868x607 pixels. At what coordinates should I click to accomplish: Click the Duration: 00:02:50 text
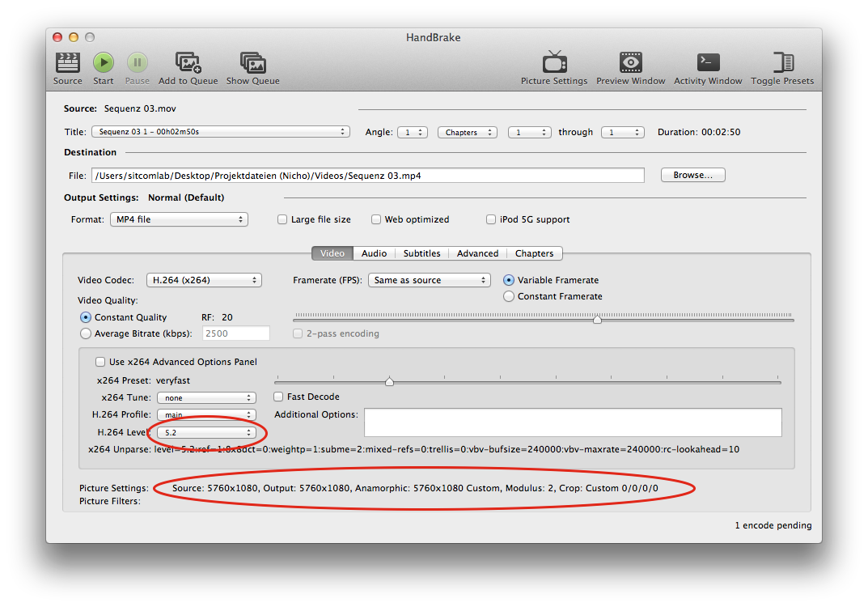699,132
